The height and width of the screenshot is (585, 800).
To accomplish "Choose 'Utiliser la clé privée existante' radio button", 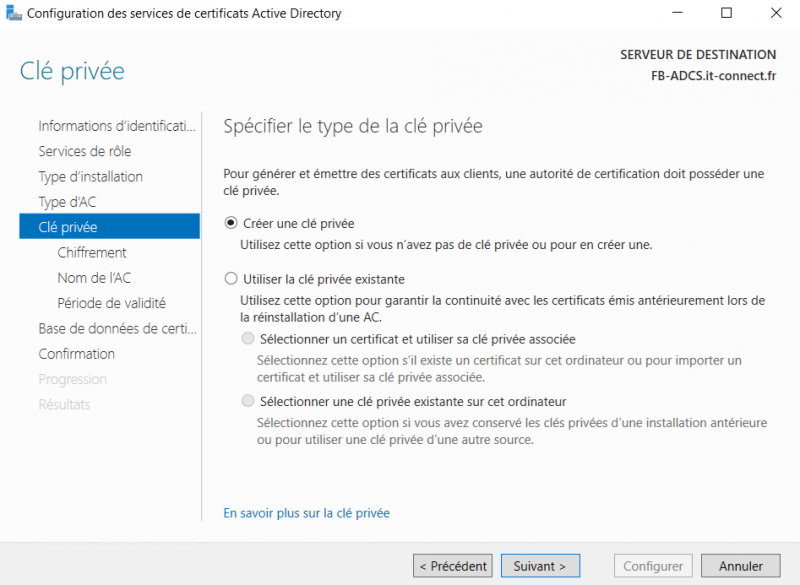I will click(x=232, y=279).
